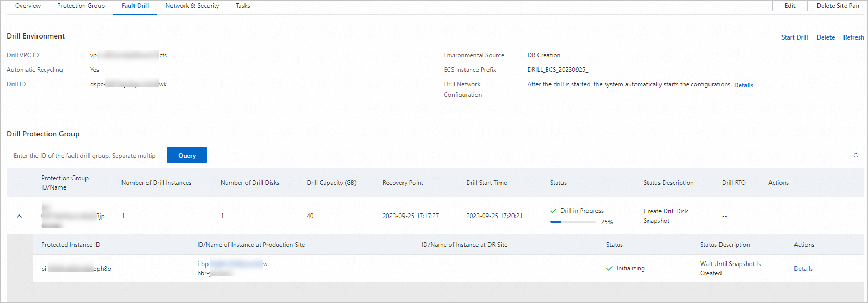868x303 pixels.
Task: Click number of drill instances value 1
Action: tap(123, 216)
